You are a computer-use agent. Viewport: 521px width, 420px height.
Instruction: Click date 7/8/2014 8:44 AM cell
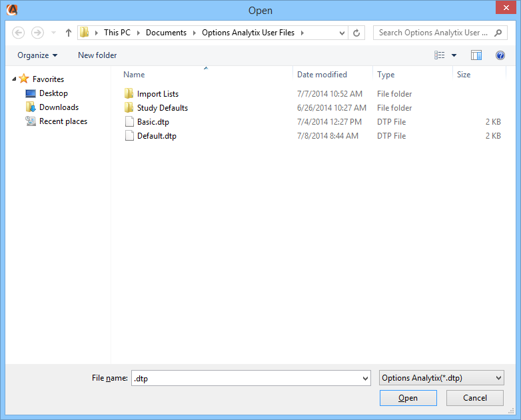[x=328, y=136]
